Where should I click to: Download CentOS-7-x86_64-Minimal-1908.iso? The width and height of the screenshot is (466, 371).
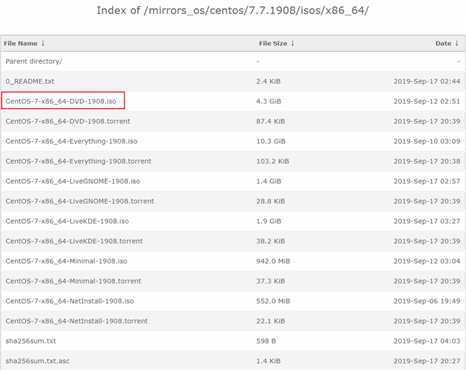pyautogui.click(x=66, y=261)
